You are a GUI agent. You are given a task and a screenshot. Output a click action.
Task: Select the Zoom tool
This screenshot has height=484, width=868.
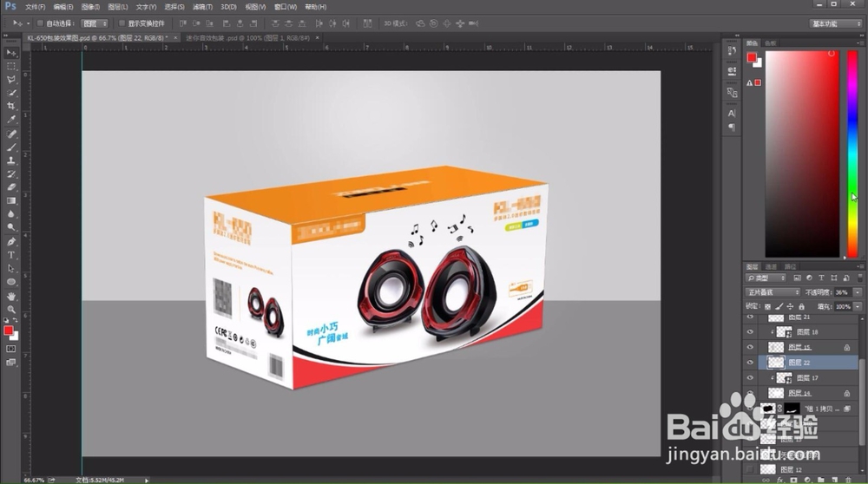click(11, 310)
